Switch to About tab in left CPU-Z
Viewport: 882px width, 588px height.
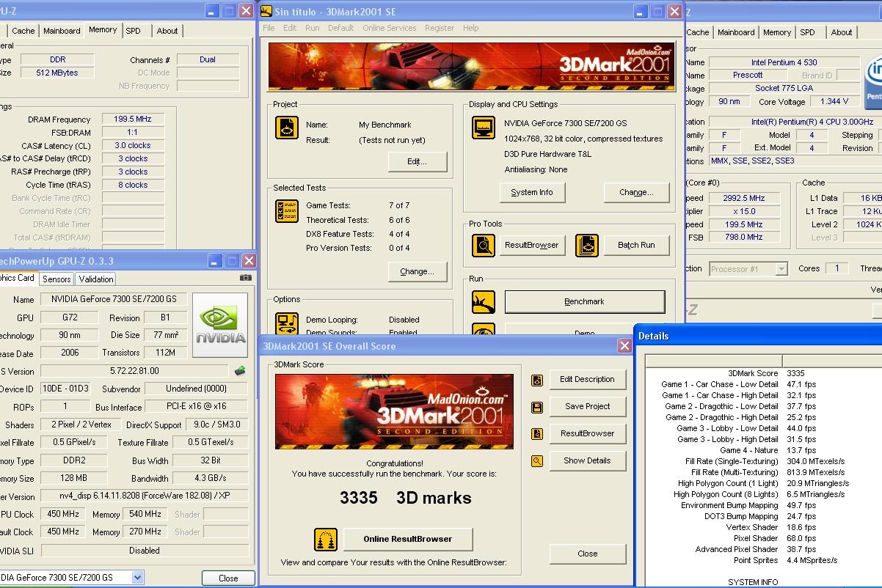(x=167, y=31)
